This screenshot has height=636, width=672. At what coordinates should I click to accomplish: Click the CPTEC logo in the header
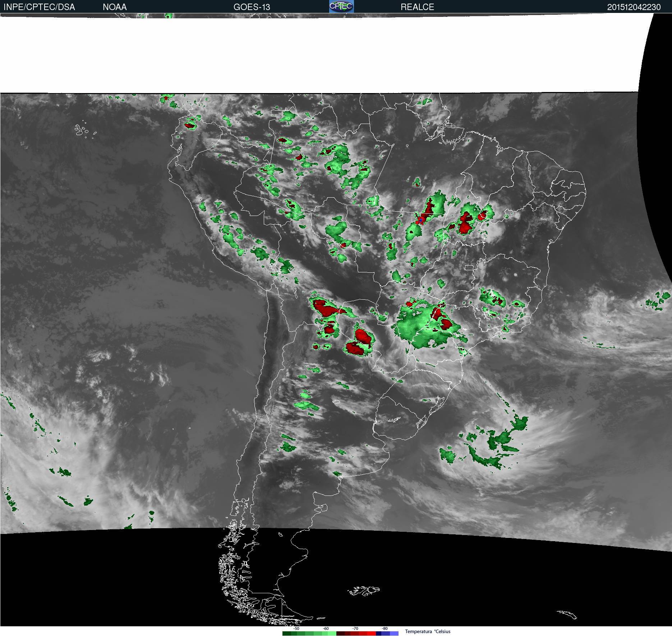pyautogui.click(x=341, y=6)
